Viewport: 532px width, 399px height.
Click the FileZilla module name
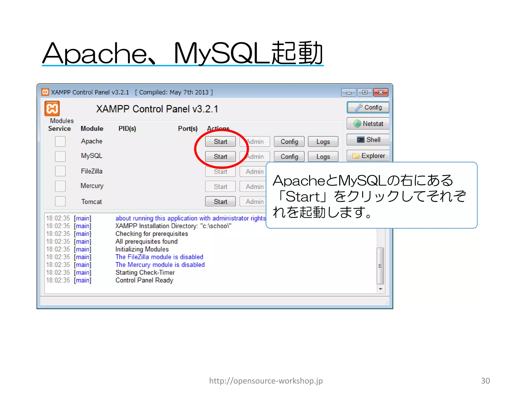[x=92, y=171]
